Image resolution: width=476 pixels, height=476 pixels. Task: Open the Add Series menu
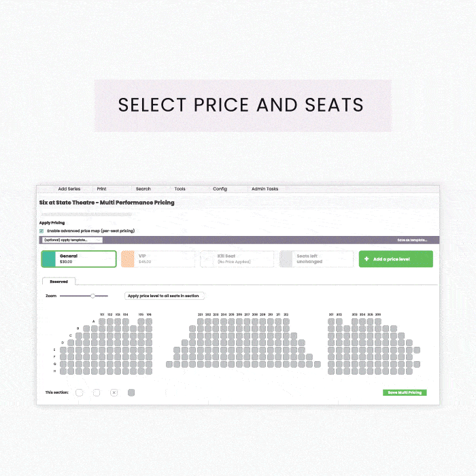(69, 189)
